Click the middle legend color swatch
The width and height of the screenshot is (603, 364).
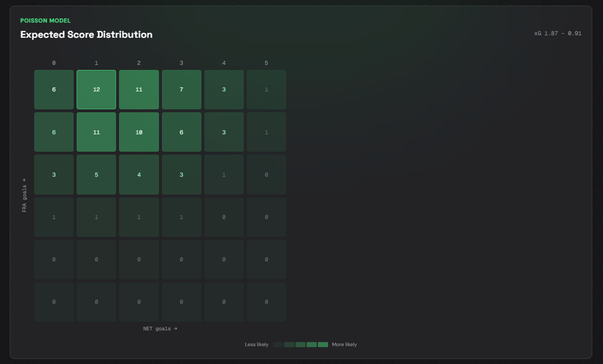click(x=300, y=345)
